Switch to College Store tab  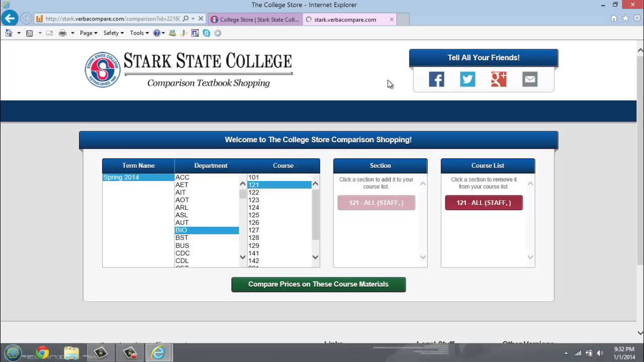click(255, 20)
